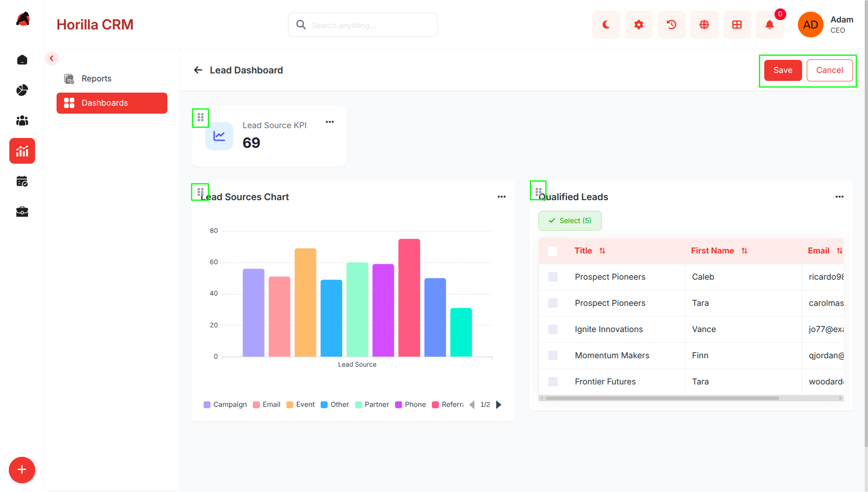Open the bar chart analytics sidebar icon
Viewport: 868px width, 492px height.
pos(22,151)
